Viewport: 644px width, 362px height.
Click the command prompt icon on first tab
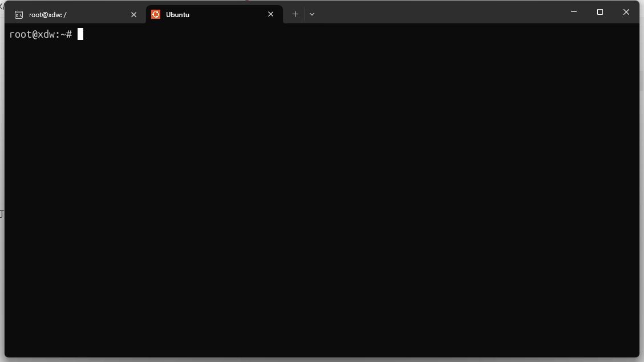19,15
